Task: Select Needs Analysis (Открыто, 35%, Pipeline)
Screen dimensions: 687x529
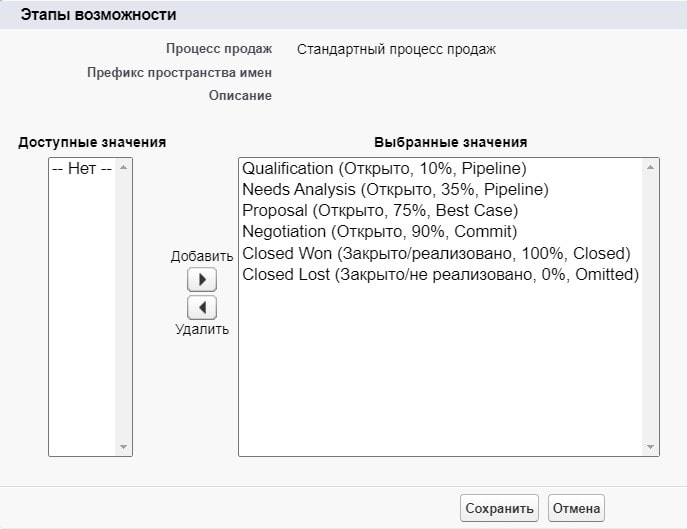Action: tap(395, 190)
